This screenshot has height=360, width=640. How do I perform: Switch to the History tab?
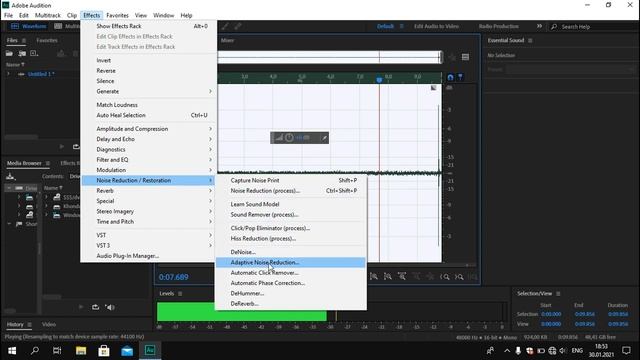15,324
